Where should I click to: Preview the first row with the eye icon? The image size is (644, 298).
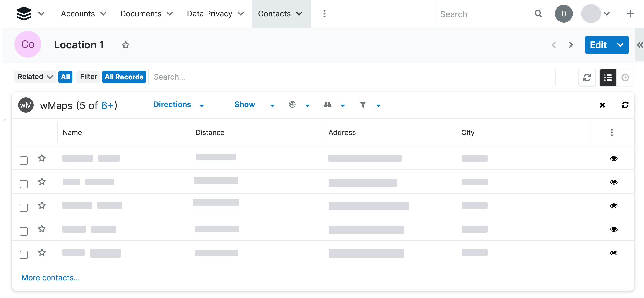[x=613, y=159]
